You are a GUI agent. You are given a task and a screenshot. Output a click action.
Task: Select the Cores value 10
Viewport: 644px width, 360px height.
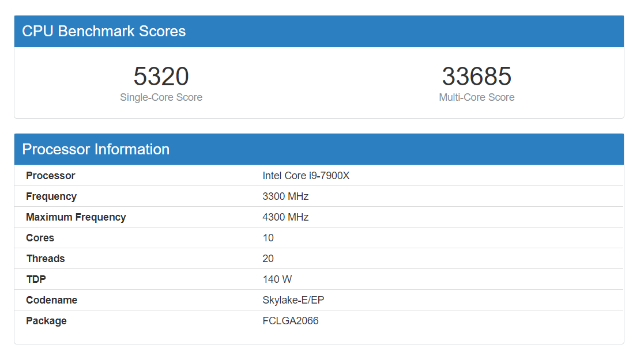pyautogui.click(x=268, y=238)
